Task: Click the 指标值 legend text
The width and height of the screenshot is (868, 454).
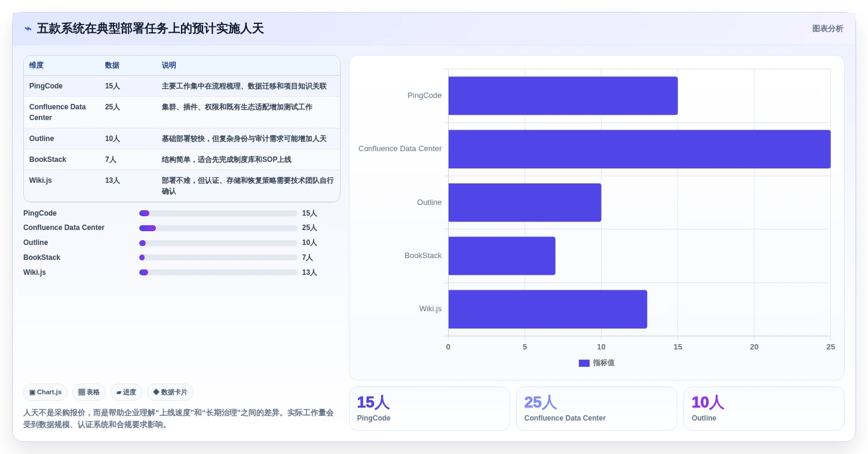Action: click(603, 363)
